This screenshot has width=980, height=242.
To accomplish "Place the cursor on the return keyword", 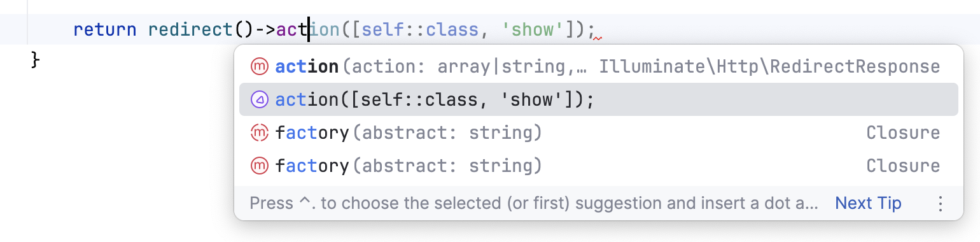I will tap(105, 29).
